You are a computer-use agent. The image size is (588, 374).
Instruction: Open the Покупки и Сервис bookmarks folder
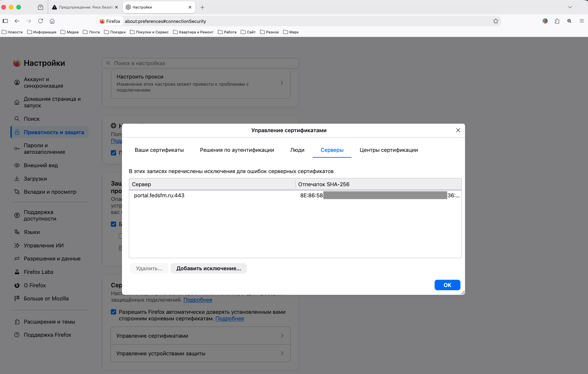click(x=149, y=32)
